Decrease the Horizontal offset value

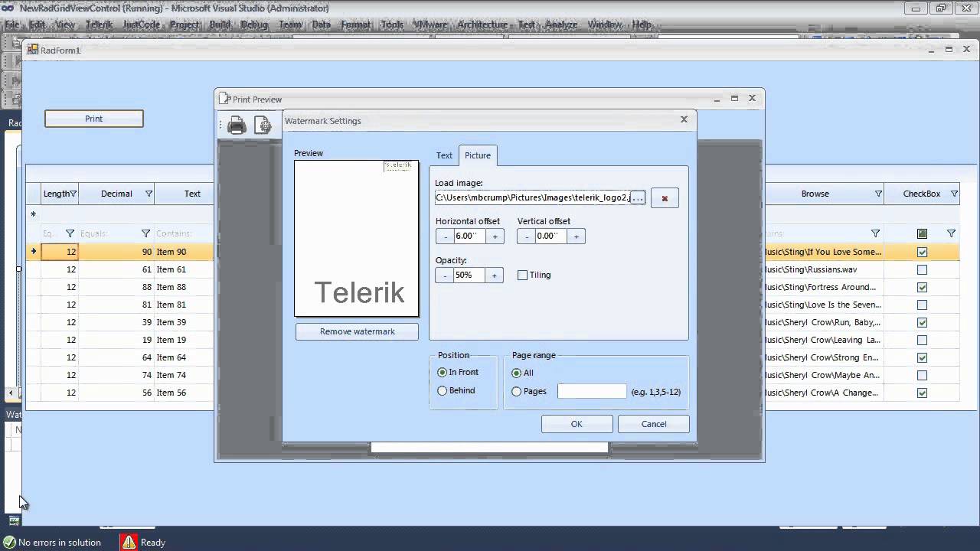[445, 236]
